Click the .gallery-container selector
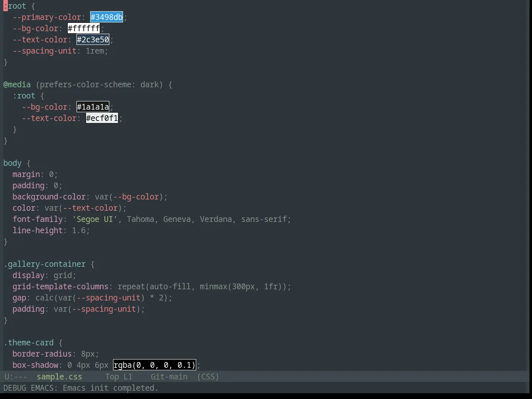The image size is (532, 399). tap(44, 264)
